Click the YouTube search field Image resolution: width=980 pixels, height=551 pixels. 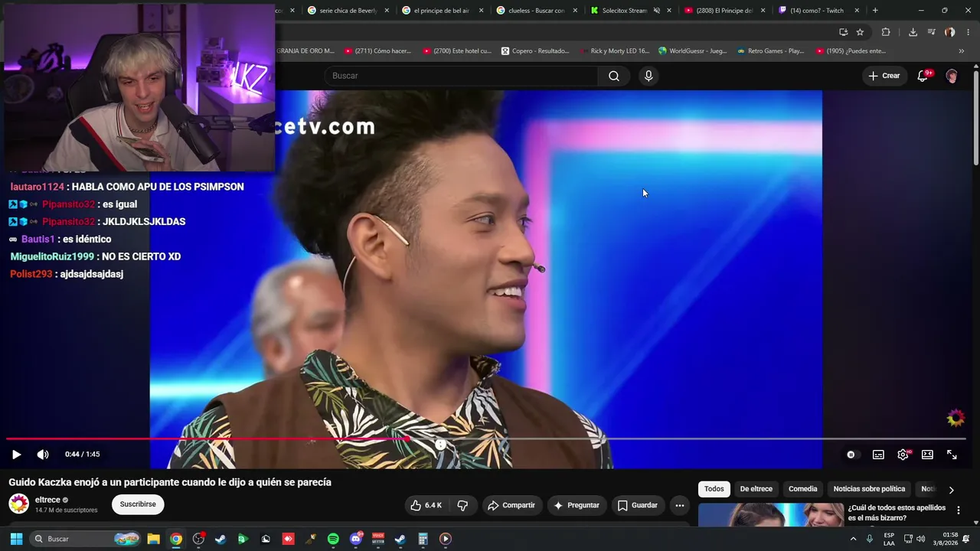pyautogui.click(x=462, y=76)
